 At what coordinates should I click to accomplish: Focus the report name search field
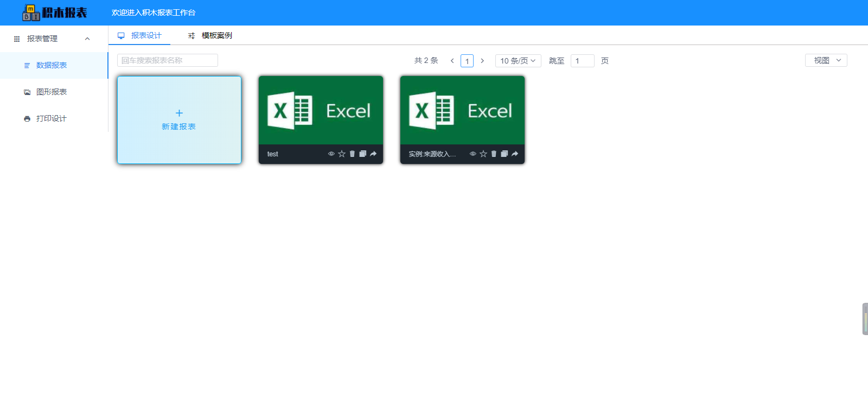click(x=168, y=60)
